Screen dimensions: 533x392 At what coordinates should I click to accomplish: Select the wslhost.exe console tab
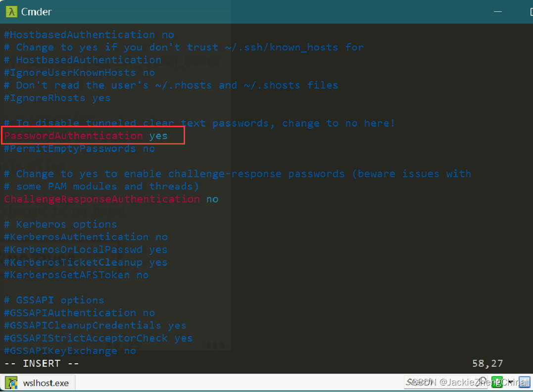[x=38, y=383]
